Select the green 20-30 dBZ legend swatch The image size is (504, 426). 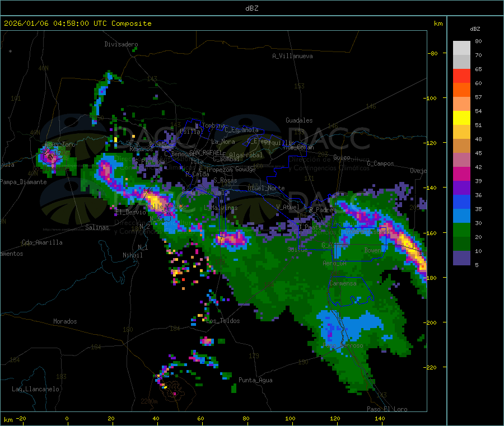click(461, 230)
